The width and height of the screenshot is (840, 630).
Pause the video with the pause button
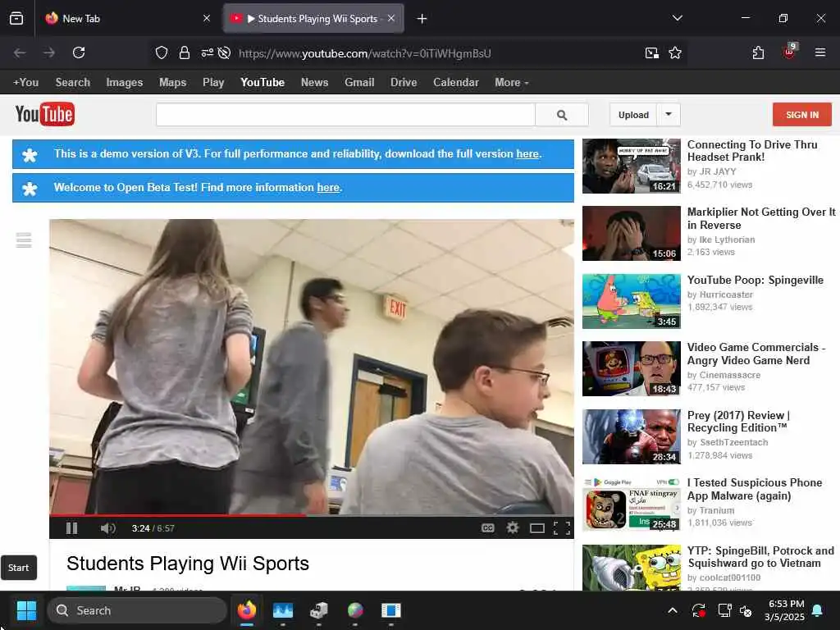(x=71, y=528)
